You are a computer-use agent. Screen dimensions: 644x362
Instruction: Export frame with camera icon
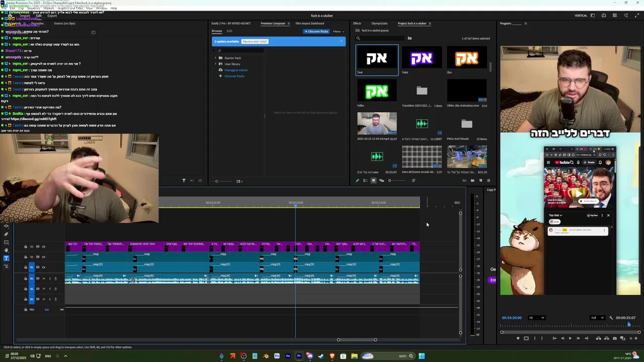pos(614,338)
